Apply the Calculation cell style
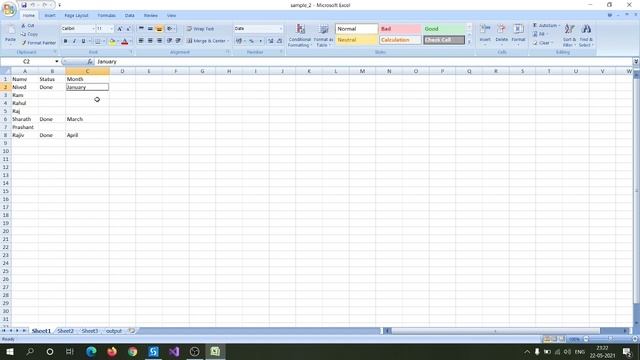 [400, 40]
